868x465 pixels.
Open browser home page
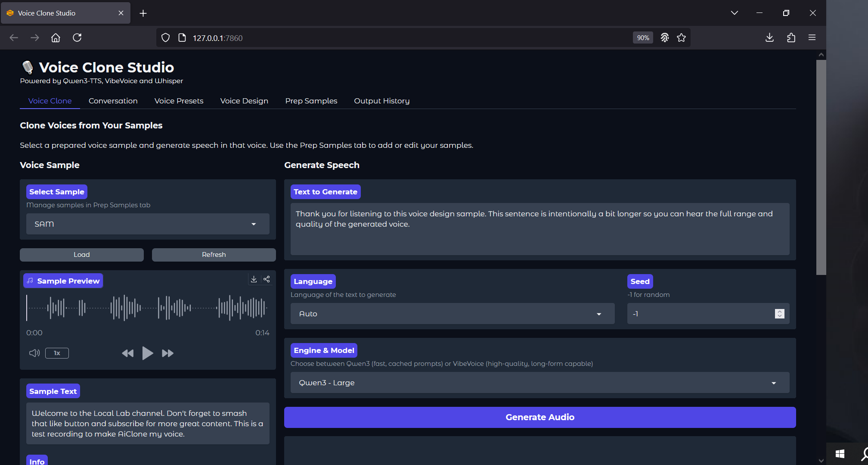point(56,38)
